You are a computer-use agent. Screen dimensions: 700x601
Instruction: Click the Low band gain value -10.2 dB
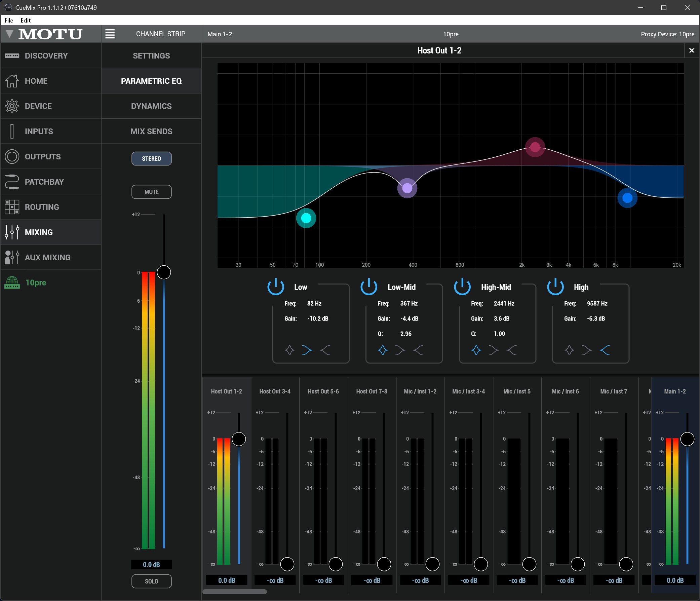(x=318, y=318)
